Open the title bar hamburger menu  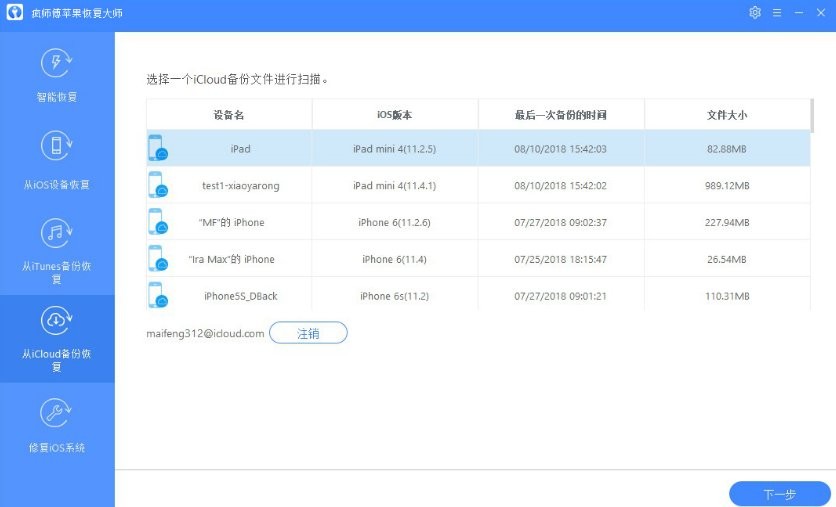coord(777,13)
